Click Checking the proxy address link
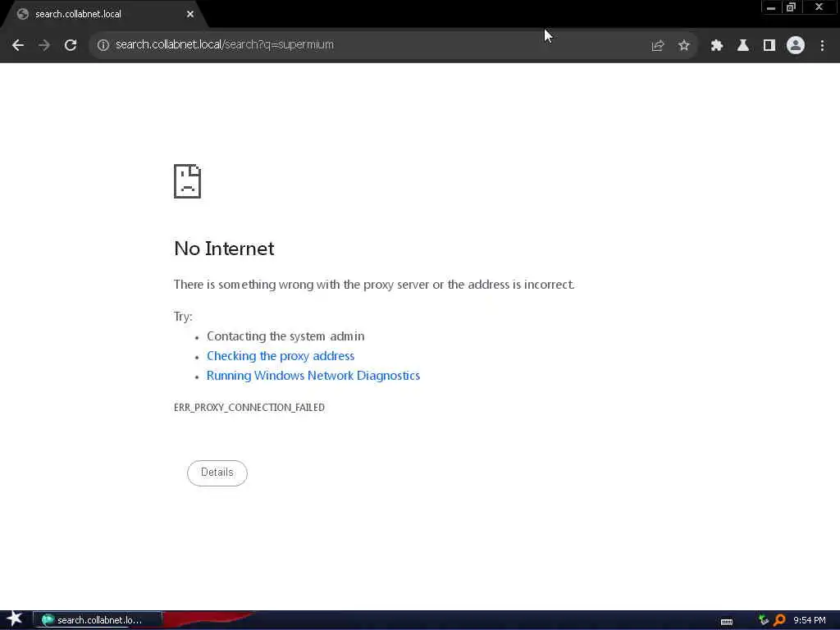The height and width of the screenshot is (630, 840). pos(281,356)
